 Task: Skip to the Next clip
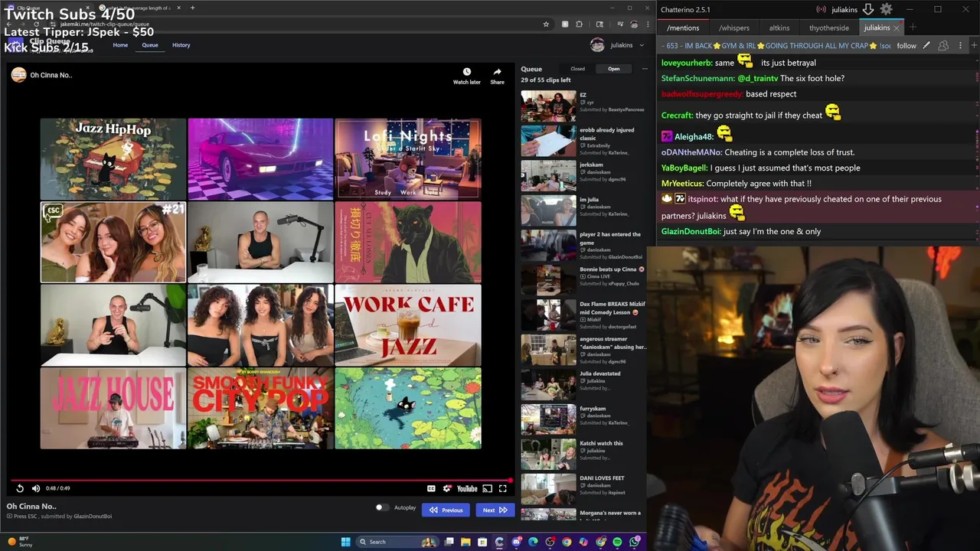point(495,510)
